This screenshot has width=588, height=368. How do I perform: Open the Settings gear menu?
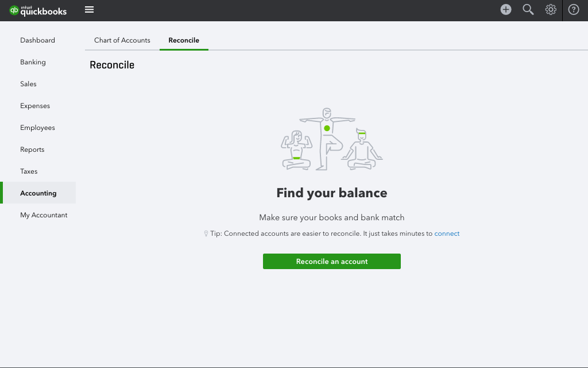pyautogui.click(x=551, y=10)
